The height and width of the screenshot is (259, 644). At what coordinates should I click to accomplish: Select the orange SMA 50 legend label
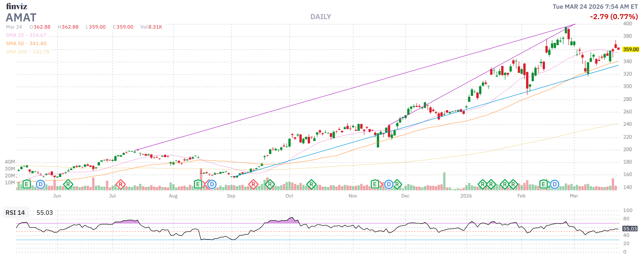tap(15, 44)
